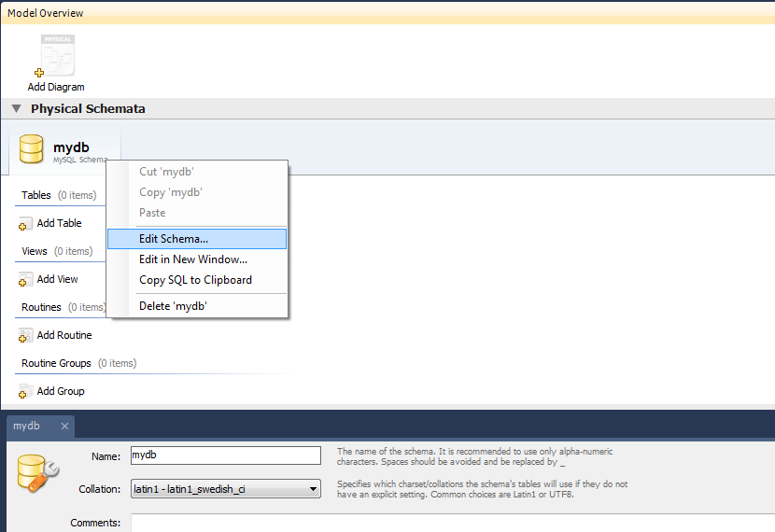Open the Collation dropdown
The height and width of the screenshot is (532, 775).
point(225,489)
